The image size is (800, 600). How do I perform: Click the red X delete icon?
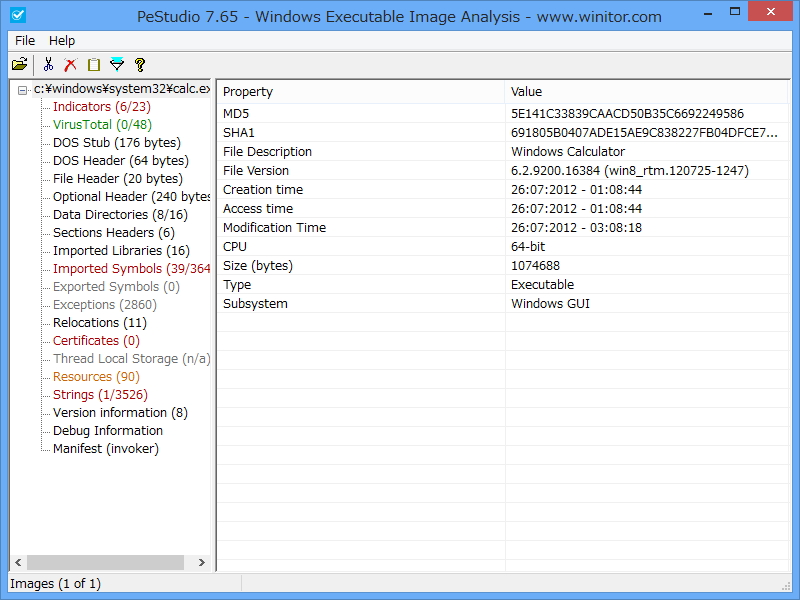[69, 64]
